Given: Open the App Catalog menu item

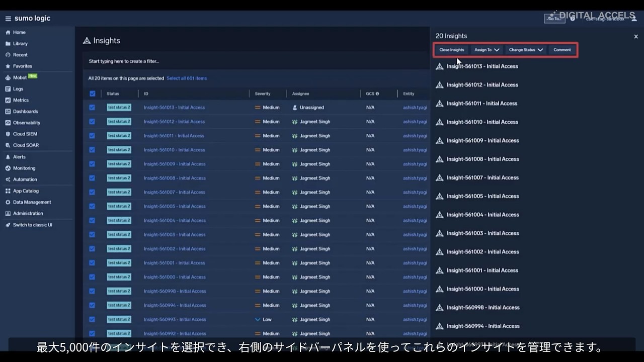Looking at the screenshot, I should [26, 191].
